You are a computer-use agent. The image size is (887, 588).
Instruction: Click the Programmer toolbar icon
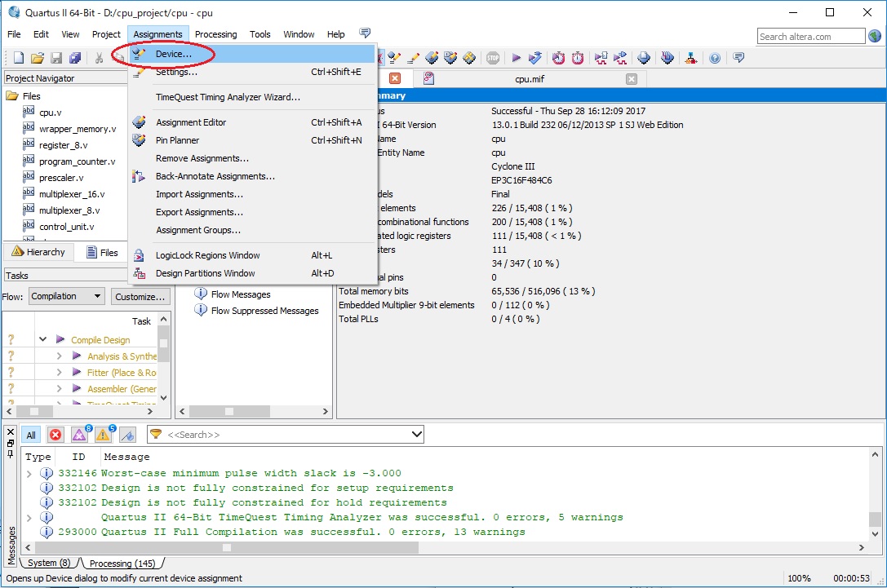click(667, 58)
